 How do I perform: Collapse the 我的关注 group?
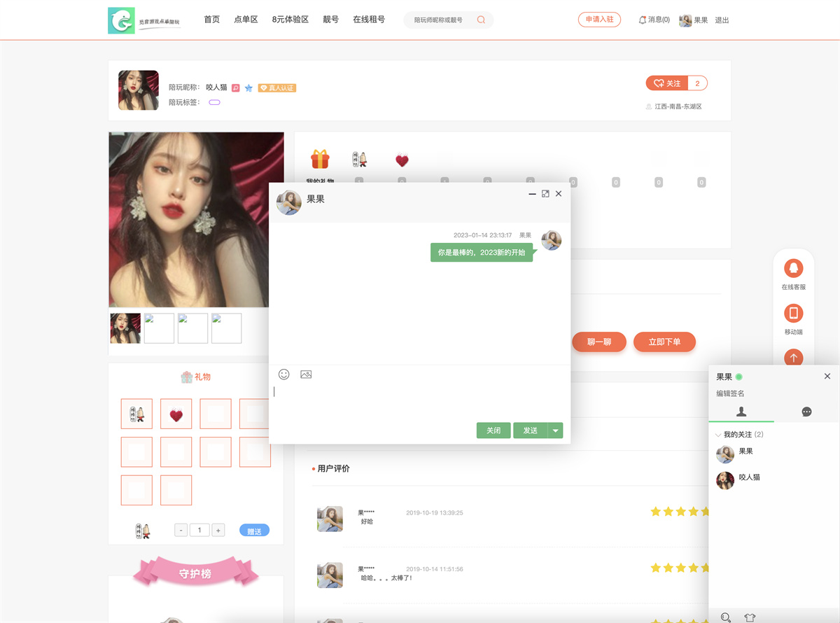719,435
